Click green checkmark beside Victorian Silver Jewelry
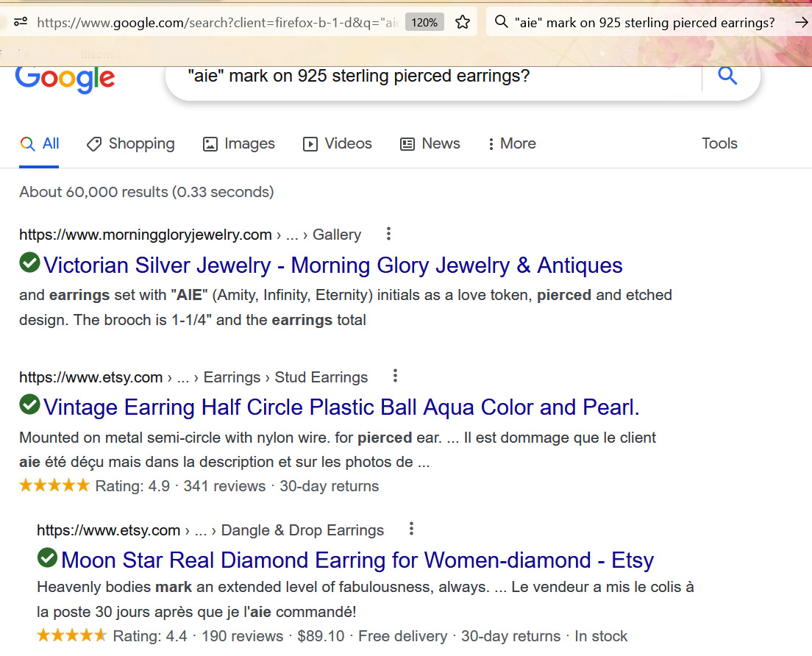This screenshot has width=812, height=656. coord(29,263)
